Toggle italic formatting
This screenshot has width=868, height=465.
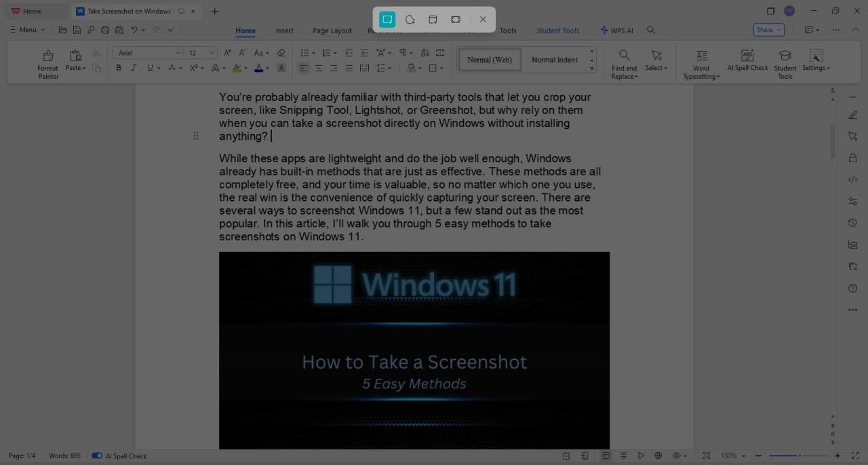(134, 68)
